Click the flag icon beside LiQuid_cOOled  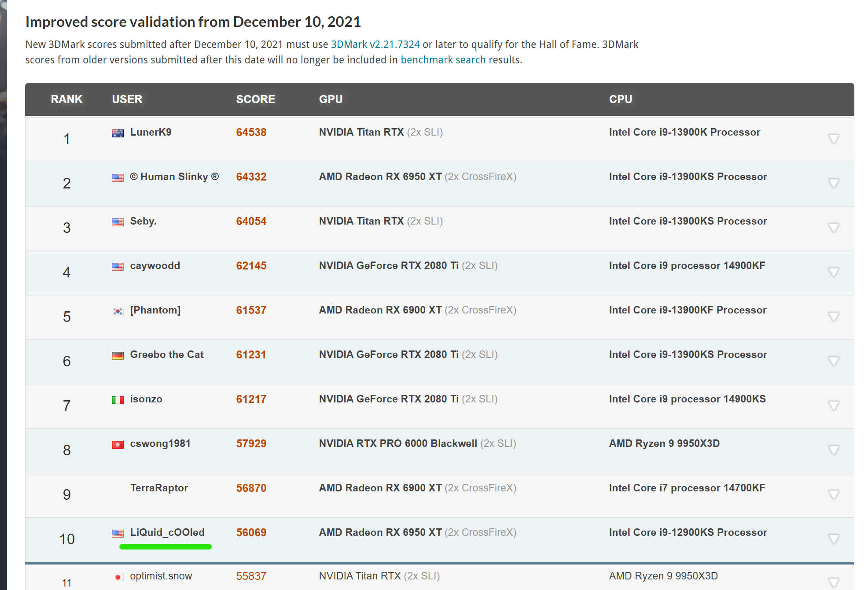(118, 534)
